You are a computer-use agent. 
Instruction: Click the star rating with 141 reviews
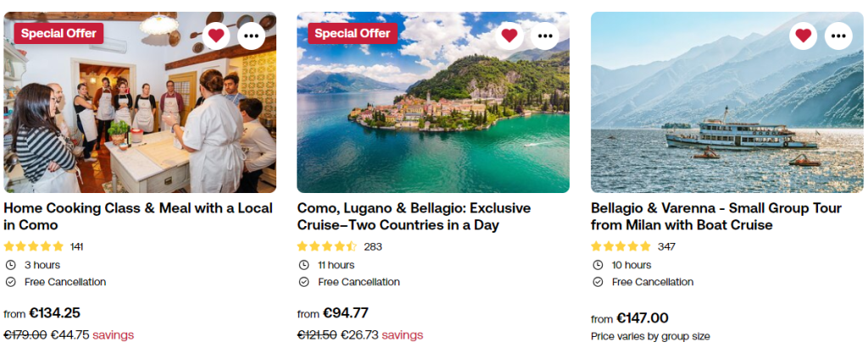click(x=34, y=246)
